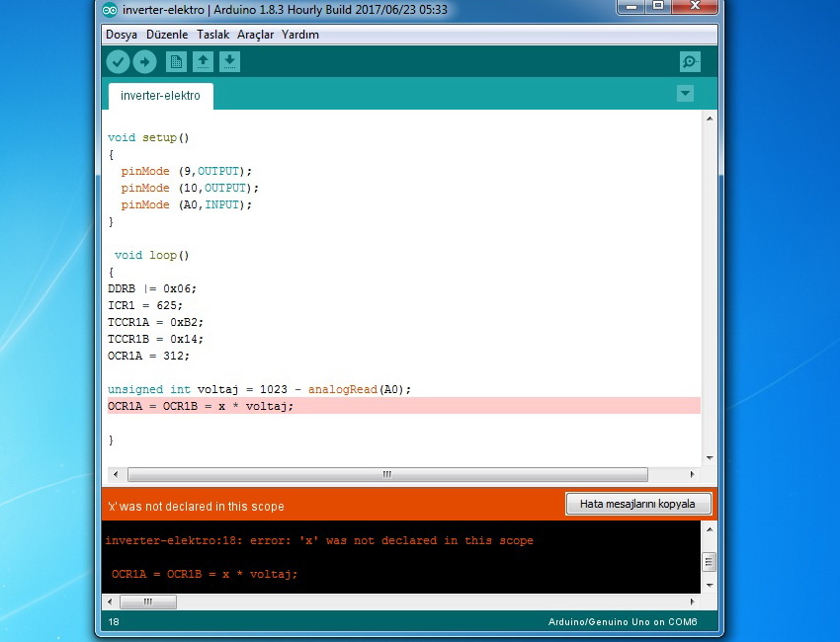The width and height of the screenshot is (840, 642).
Task: Open the Araçlar menu
Action: click(256, 35)
